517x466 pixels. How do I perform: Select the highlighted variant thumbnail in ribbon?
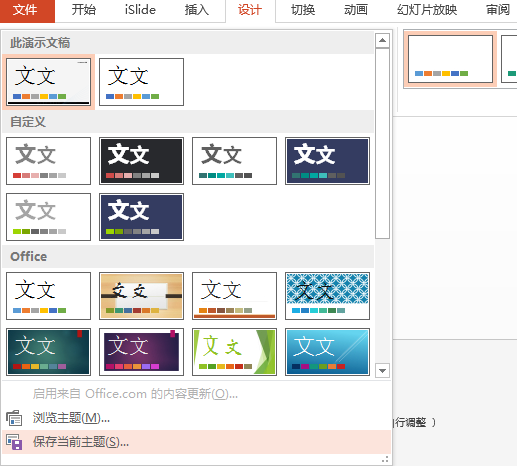coord(450,59)
